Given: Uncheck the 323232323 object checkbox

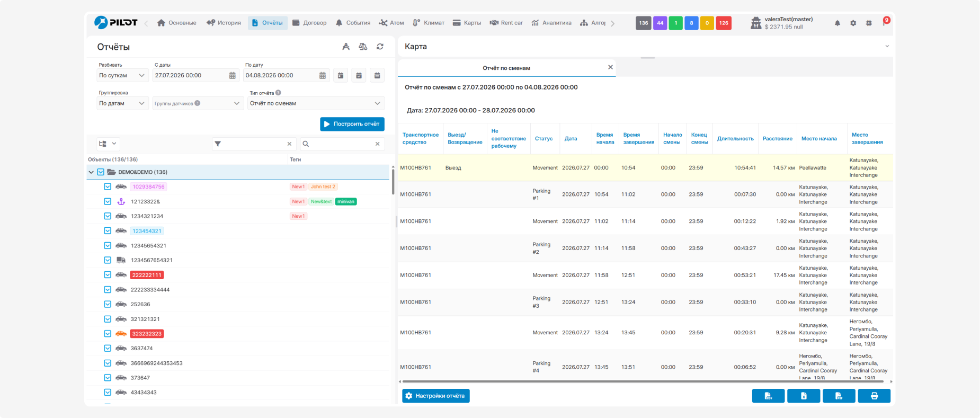Looking at the screenshot, I should point(108,334).
